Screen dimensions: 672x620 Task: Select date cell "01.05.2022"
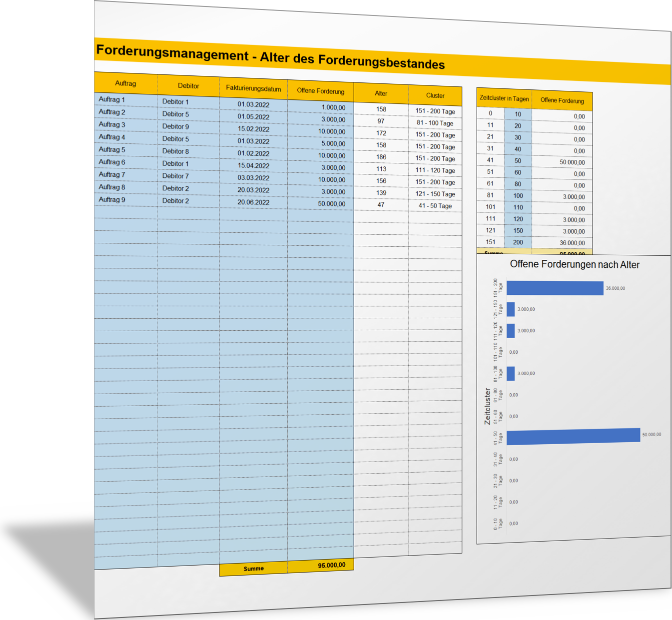pyautogui.click(x=253, y=117)
